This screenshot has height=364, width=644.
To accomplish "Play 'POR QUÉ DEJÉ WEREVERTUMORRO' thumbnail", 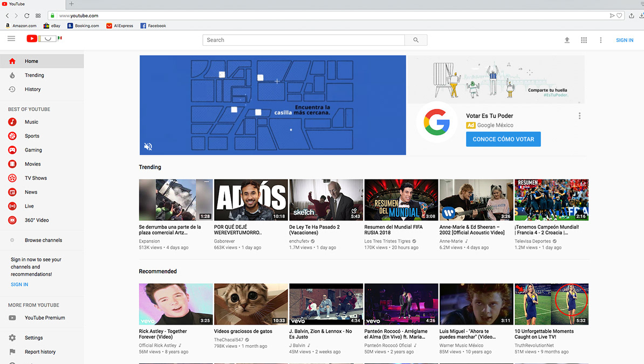I will (x=251, y=200).
